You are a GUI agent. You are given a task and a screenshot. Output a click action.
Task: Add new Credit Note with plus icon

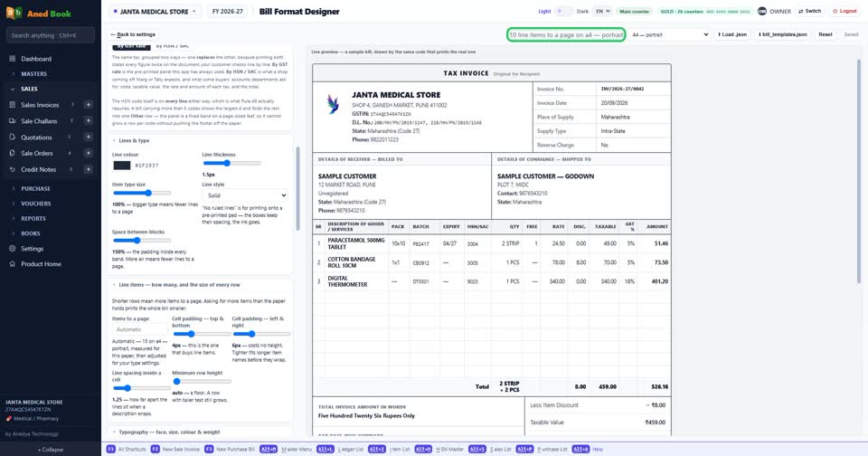pos(88,169)
